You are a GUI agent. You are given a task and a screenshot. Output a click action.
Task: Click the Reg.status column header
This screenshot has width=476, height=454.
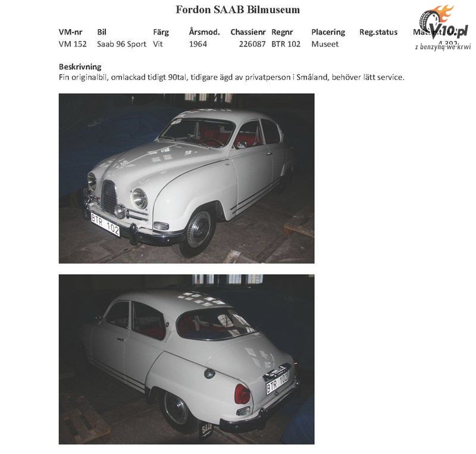378,32
